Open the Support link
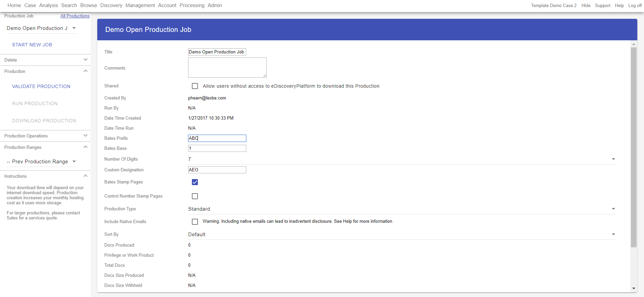 tap(603, 6)
